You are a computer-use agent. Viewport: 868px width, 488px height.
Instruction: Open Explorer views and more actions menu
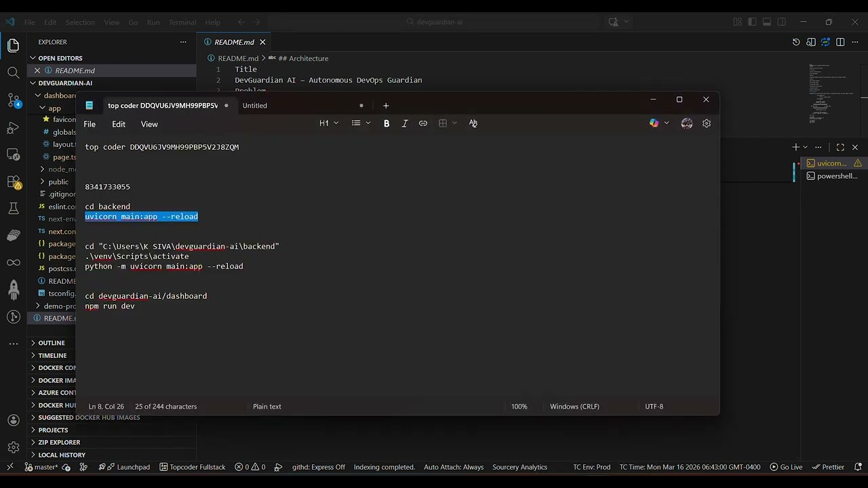[183, 42]
